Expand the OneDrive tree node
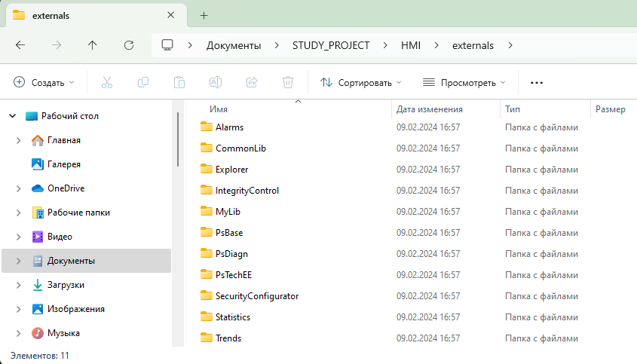The width and height of the screenshot is (637, 364). tap(18, 188)
